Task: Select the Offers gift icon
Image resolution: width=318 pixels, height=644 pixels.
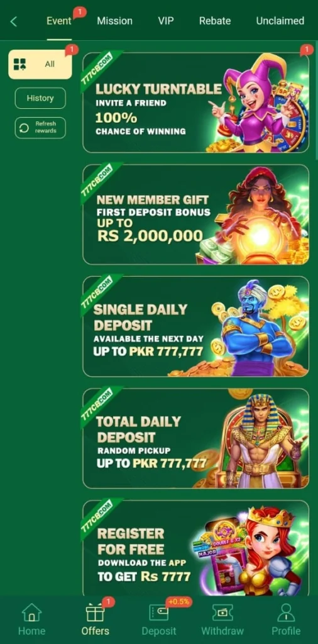Action: [x=95, y=613]
